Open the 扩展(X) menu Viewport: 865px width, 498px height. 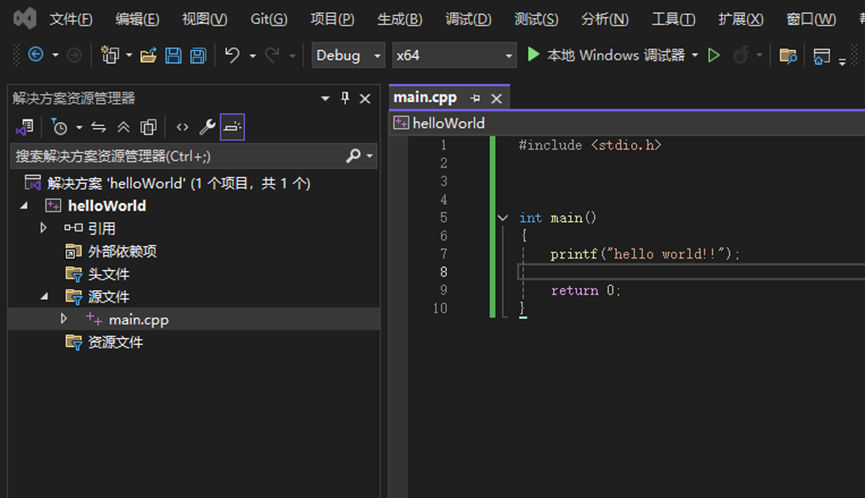741,19
